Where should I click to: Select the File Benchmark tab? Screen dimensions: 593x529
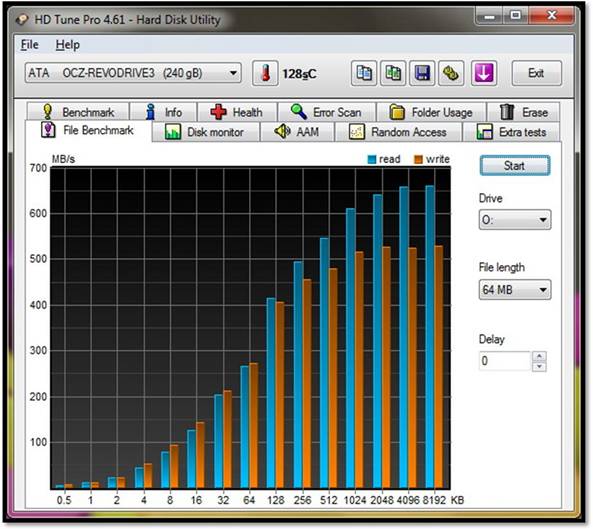(x=88, y=131)
